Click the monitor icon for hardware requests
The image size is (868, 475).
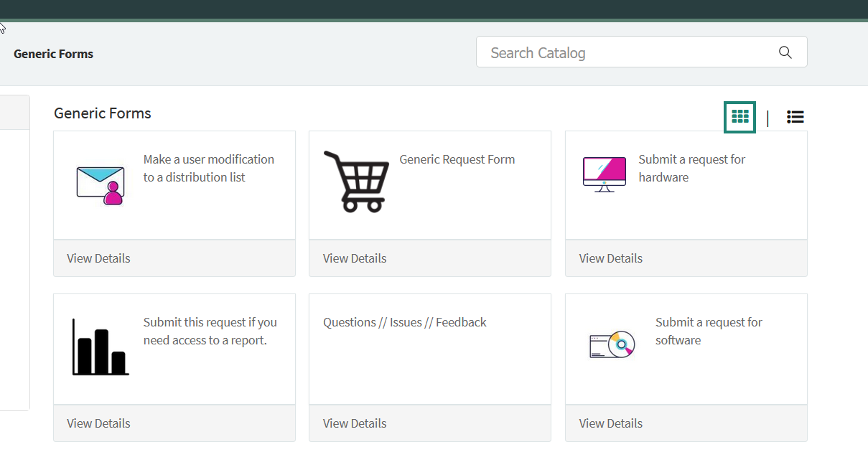(x=604, y=174)
